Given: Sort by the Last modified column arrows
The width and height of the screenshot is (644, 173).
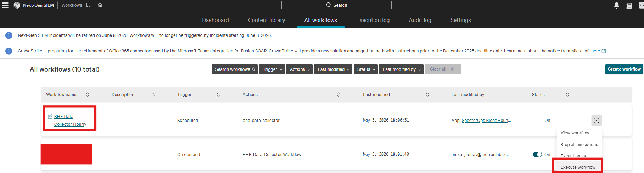Looking at the screenshot, I should [x=427, y=95].
